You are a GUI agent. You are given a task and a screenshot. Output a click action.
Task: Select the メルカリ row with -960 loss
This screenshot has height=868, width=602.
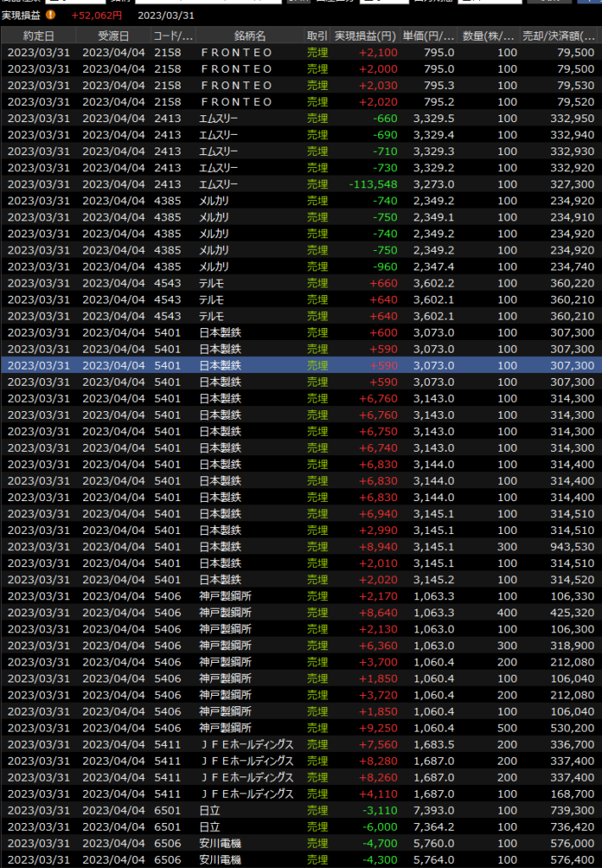(301, 266)
